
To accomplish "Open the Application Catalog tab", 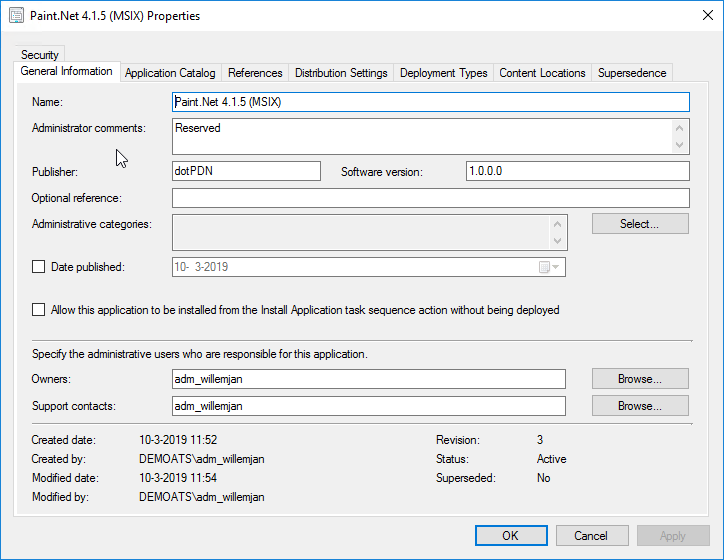I will tap(170, 73).
